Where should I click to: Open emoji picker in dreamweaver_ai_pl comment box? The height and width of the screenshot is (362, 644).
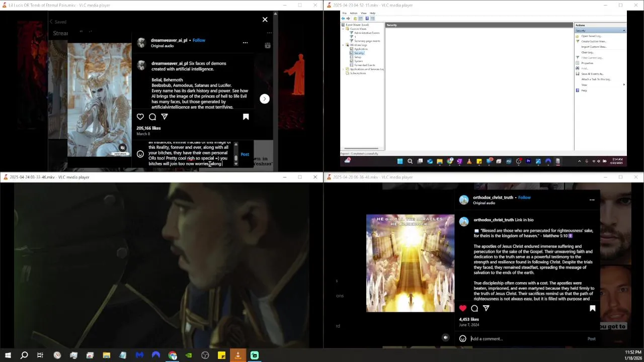[140, 154]
